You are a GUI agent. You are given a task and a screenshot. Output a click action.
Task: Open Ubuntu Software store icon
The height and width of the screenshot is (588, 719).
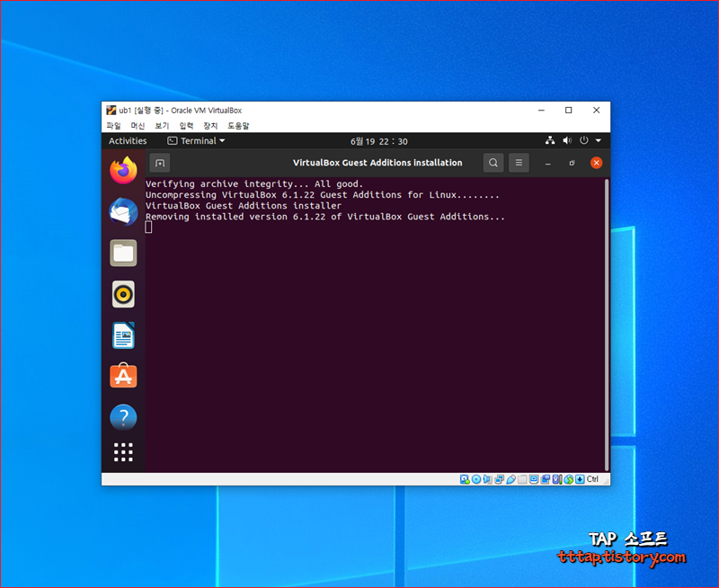coord(123,376)
